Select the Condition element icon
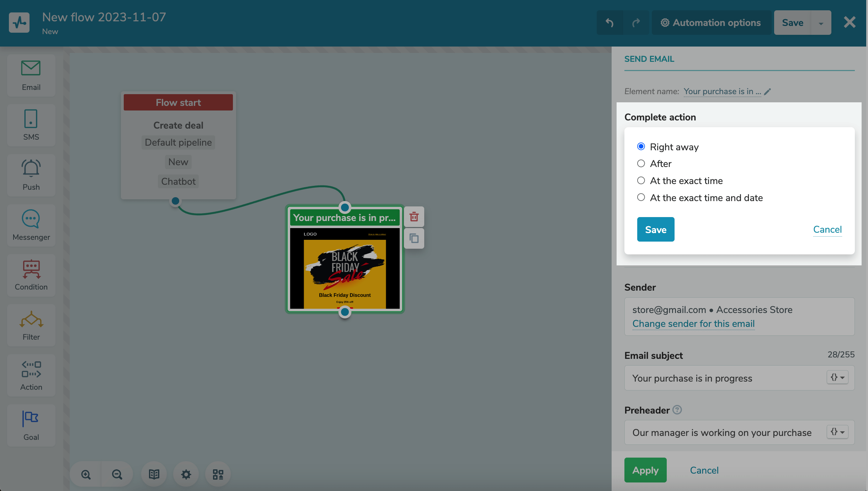Image resolution: width=868 pixels, height=491 pixels. click(31, 269)
